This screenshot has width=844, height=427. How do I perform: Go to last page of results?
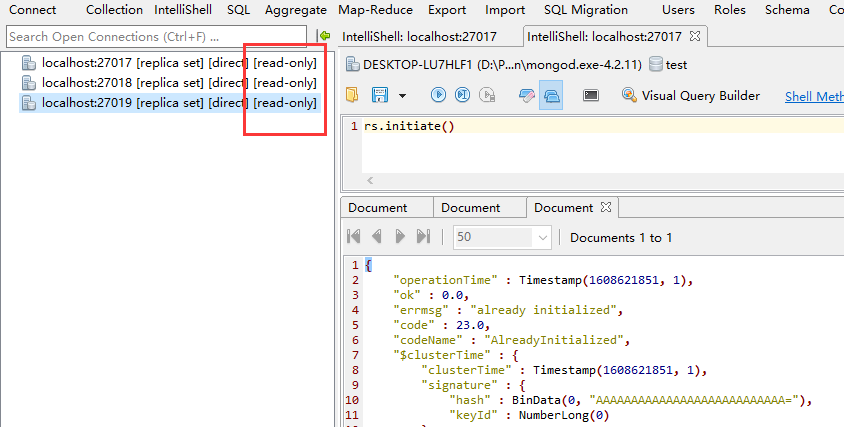click(424, 236)
